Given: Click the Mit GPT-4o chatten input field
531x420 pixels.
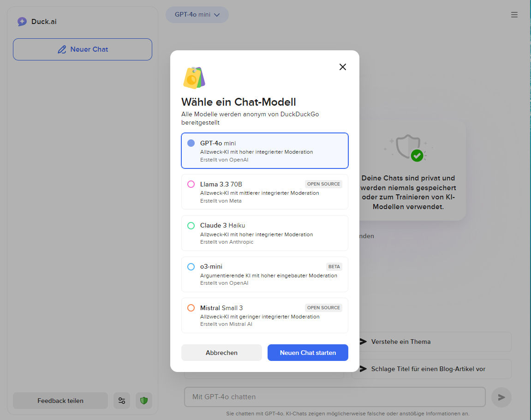Looking at the screenshot, I should [x=334, y=397].
